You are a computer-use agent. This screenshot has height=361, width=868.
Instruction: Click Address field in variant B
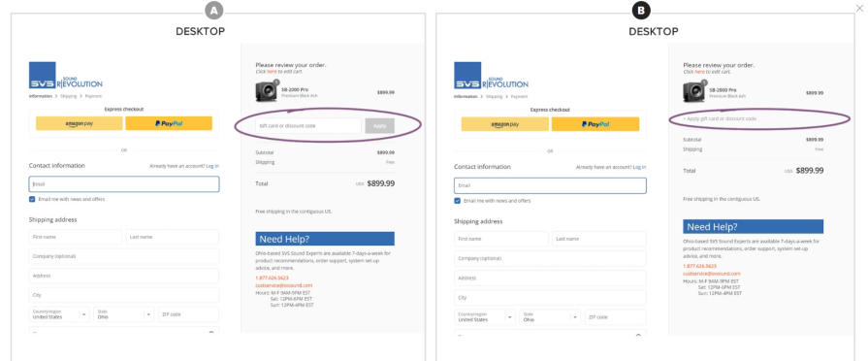point(550,278)
